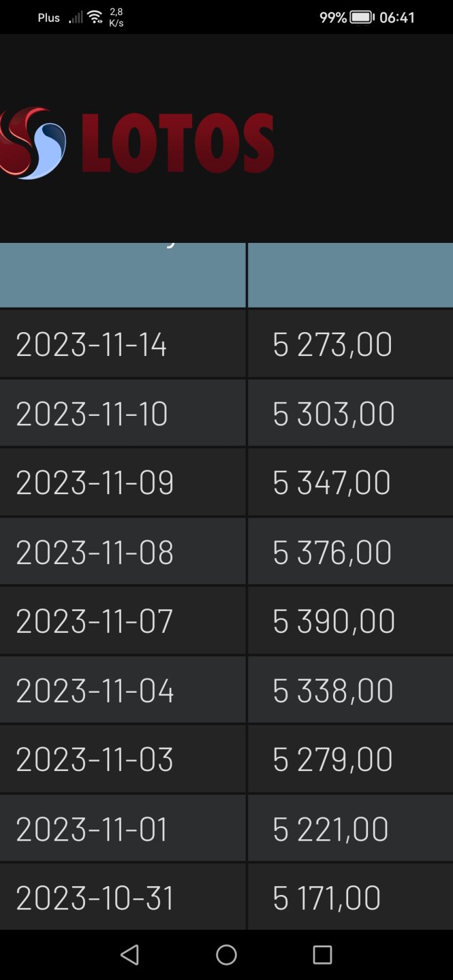This screenshot has width=453, height=980.
Task: Click the red LOTOS wordmark
Action: [177, 144]
